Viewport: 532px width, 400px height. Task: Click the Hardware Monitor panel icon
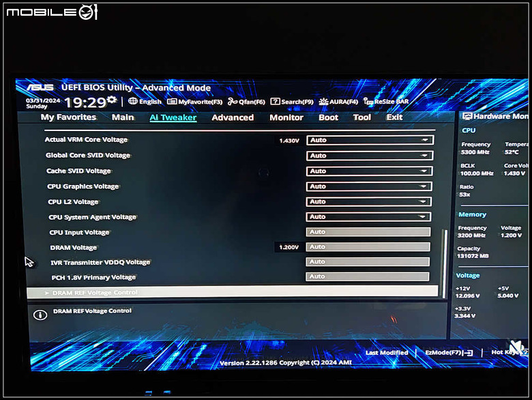click(x=467, y=117)
